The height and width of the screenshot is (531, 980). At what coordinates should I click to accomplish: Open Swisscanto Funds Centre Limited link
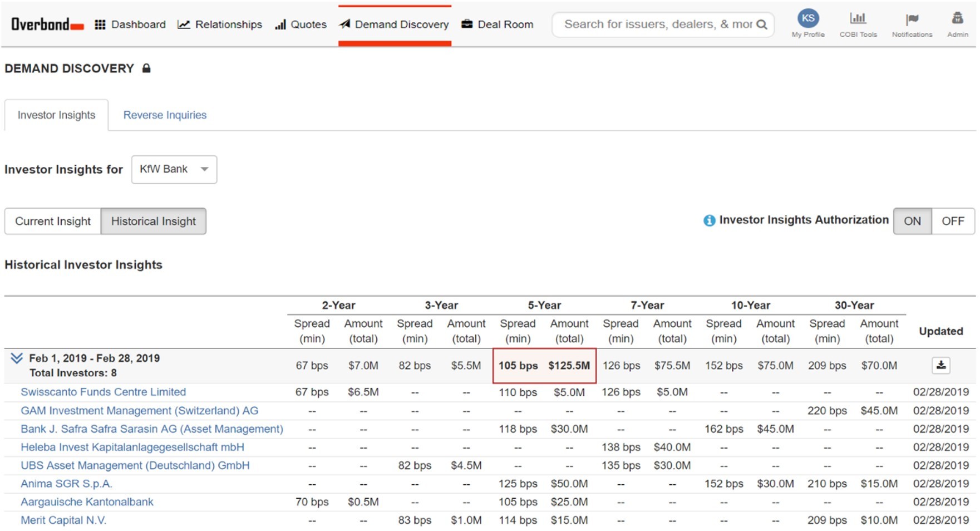point(104,392)
